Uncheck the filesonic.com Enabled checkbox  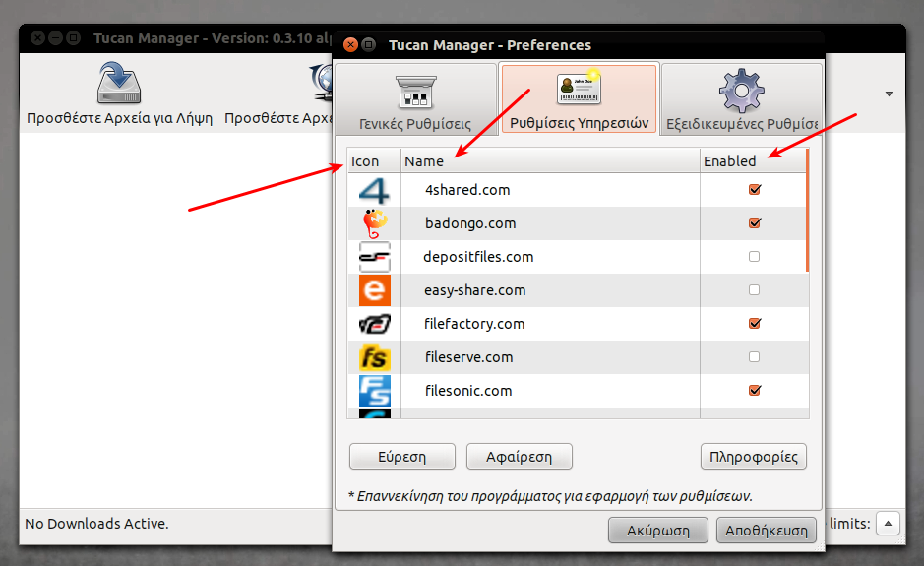[x=755, y=391]
